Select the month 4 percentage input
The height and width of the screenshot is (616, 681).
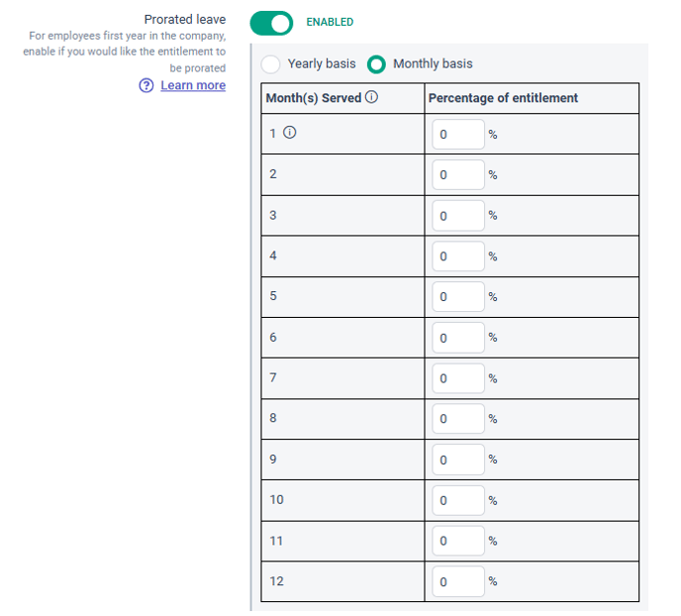pyautogui.click(x=458, y=257)
